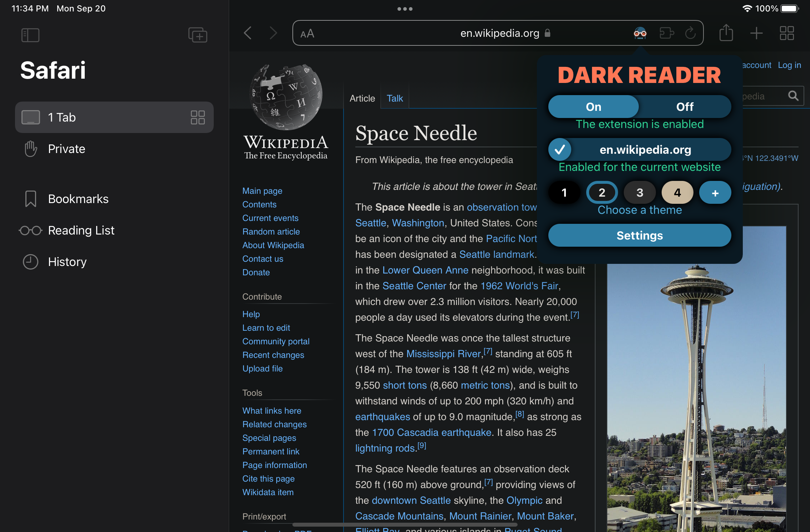Image resolution: width=810 pixels, height=532 pixels.
Task: Open Dark Reader Settings
Action: [x=639, y=235]
